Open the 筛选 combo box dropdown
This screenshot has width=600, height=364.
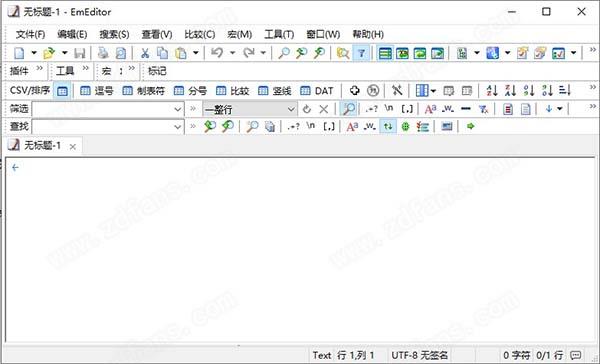point(178,109)
